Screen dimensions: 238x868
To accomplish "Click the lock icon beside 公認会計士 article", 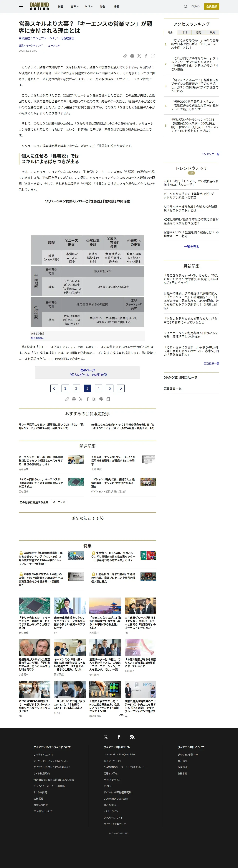I will pyautogui.click(x=21, y=553).
